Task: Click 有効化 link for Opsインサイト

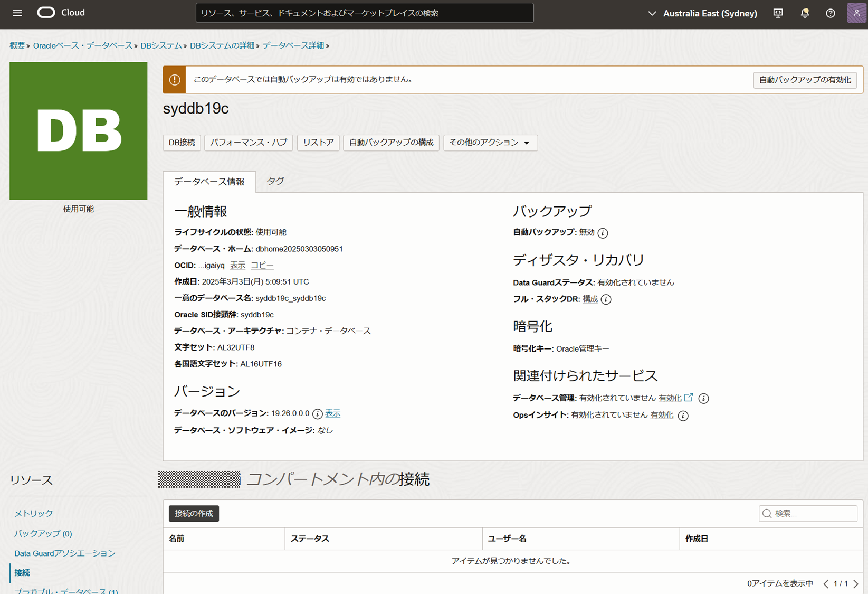Action: coord(662,415)
